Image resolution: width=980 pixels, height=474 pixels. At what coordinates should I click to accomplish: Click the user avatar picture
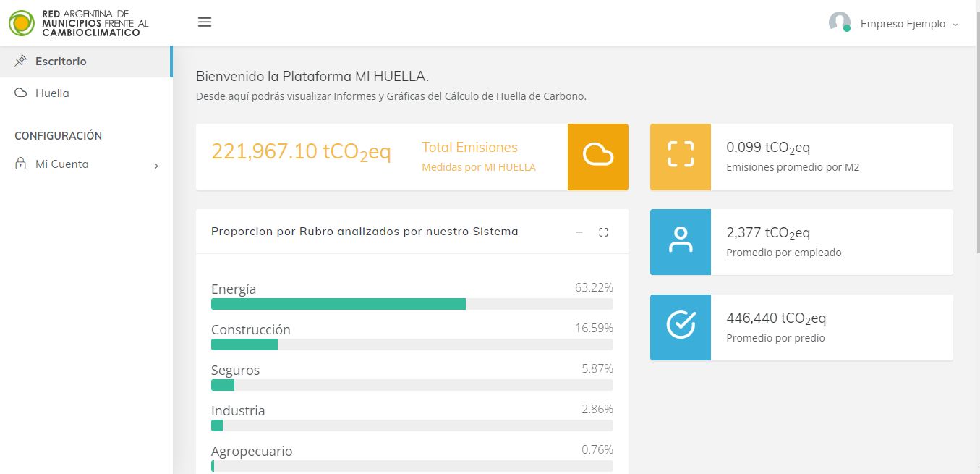pos(839,22)
